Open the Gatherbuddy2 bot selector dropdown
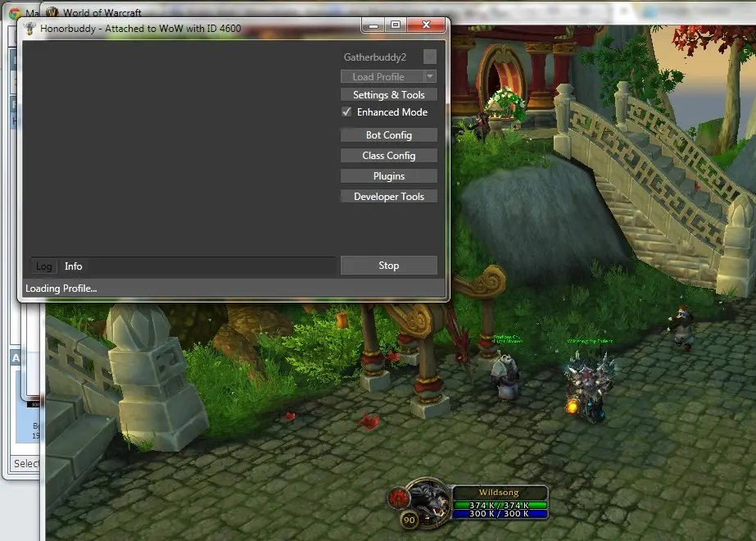Screen dimensions: 756x541 (429, 57)
